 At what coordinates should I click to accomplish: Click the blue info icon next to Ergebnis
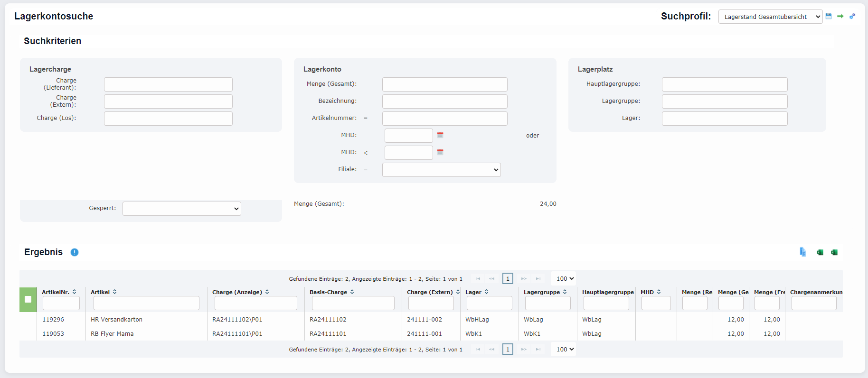click(75, 252)
